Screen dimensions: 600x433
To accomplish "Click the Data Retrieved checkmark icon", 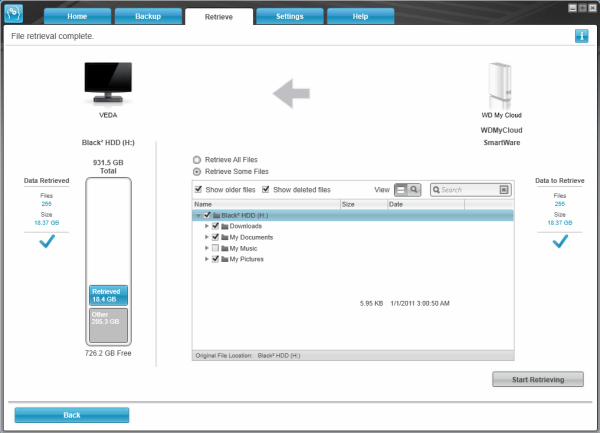I will [x=47, y=241].
